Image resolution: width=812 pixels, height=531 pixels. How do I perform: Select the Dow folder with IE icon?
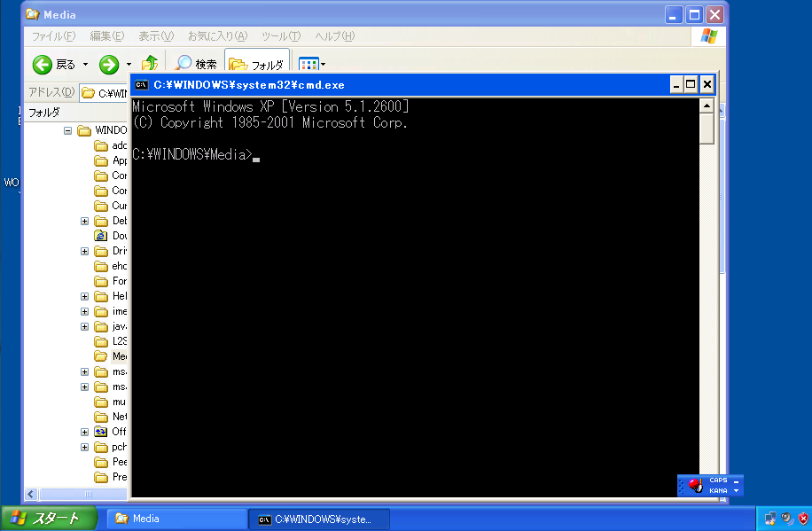101,236
